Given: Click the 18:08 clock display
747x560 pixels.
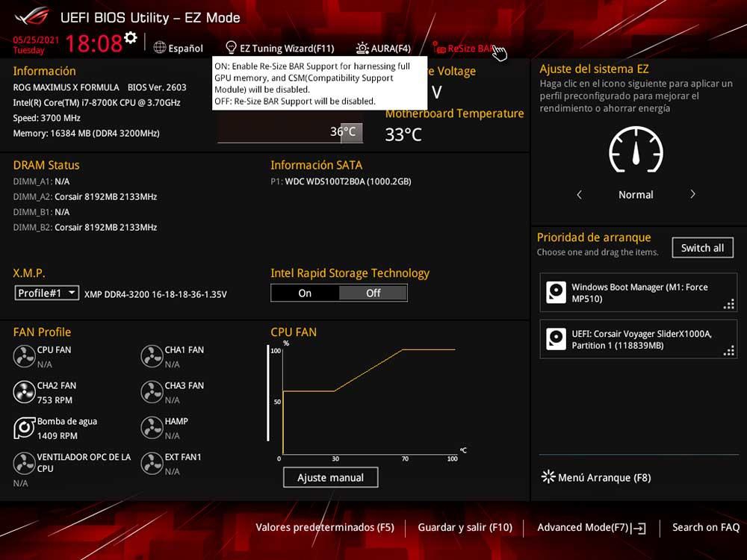Looking at the screenshot, I should click(94, 43).
